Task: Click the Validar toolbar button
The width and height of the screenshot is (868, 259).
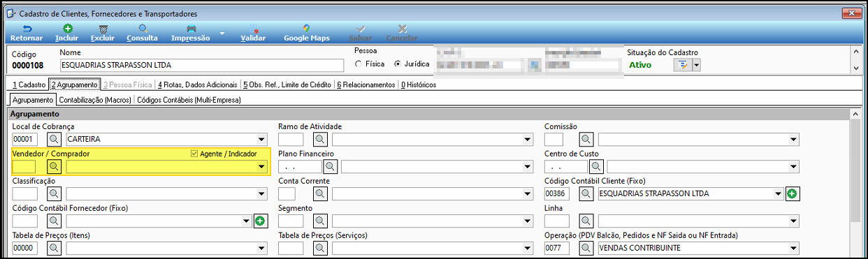Action: coord(253,33)
